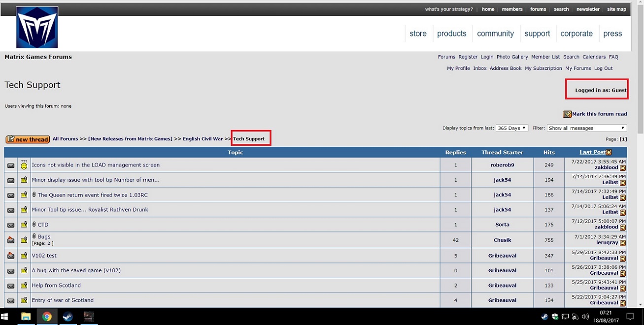Open page 2 of the Bugs thread
This screenshot has width=644, height=325.
(49, 244)
